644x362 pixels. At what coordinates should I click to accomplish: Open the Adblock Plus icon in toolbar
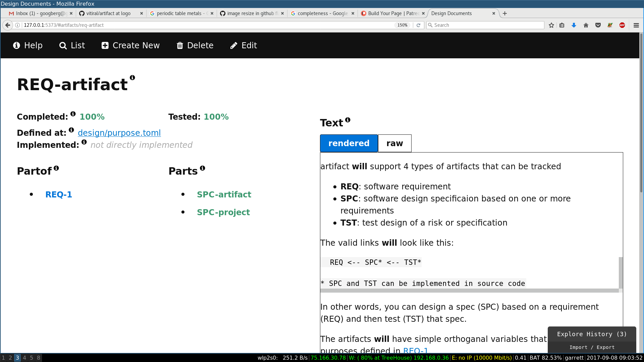(622, 25)
